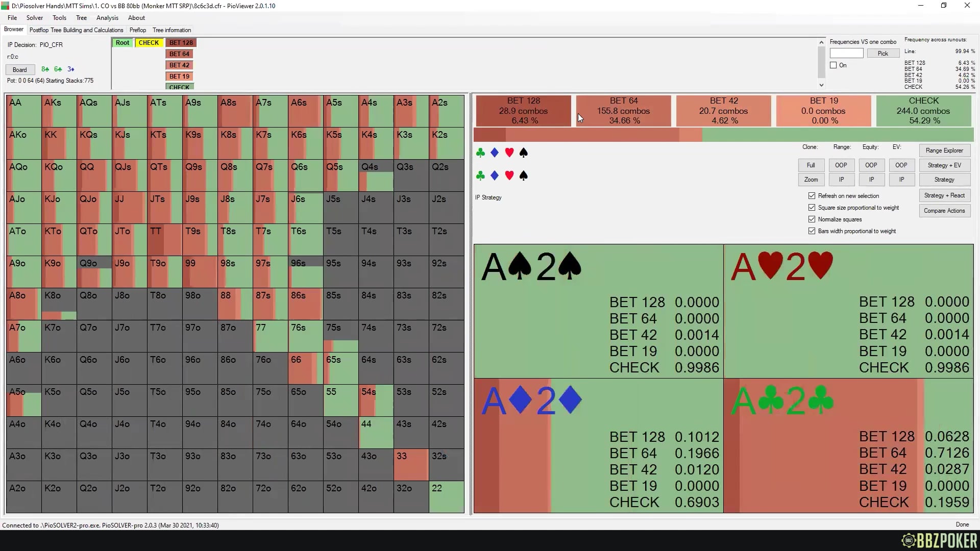Select the BET 64 strategy color box

(x=623, y=111)
